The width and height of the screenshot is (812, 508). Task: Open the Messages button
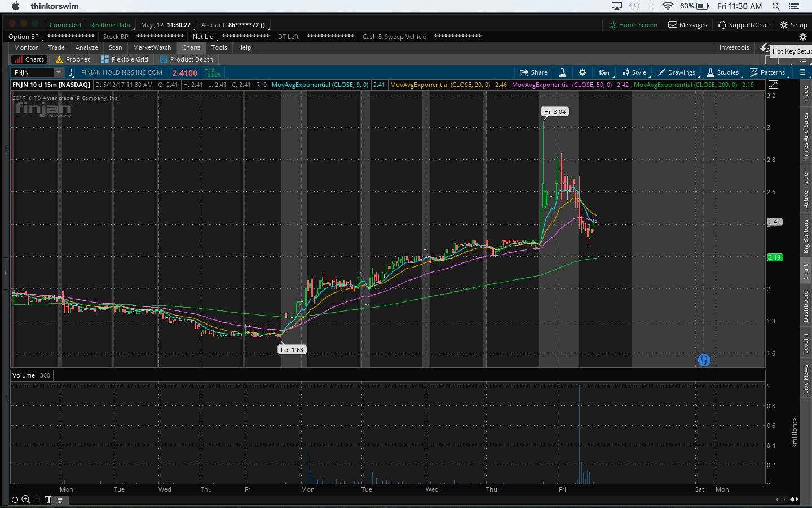[687, 25]
